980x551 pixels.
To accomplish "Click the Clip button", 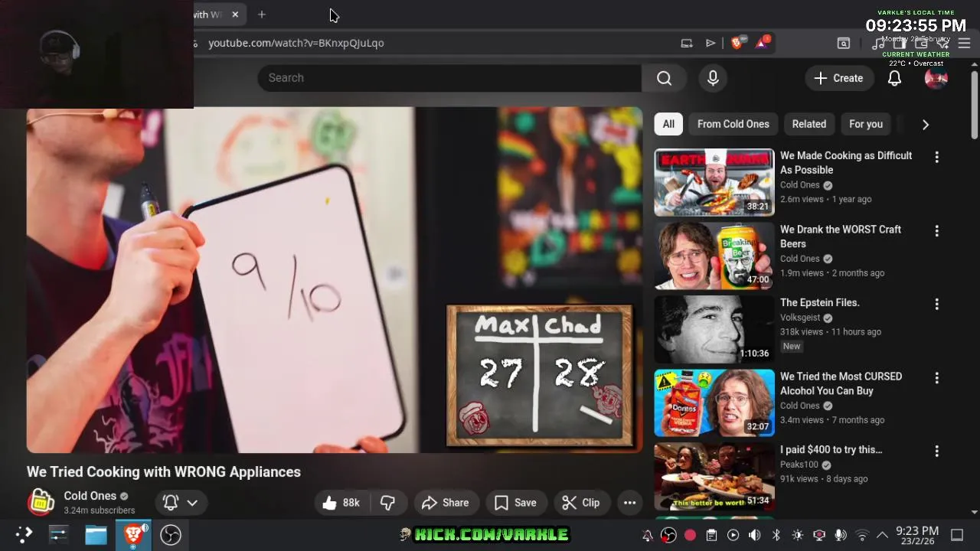I will click(581, 503).
